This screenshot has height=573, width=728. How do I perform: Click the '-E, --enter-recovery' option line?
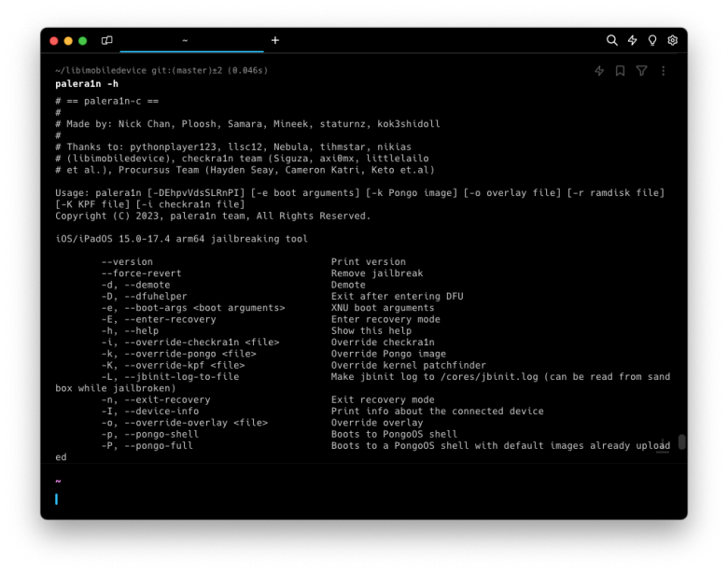pos(159,319)
